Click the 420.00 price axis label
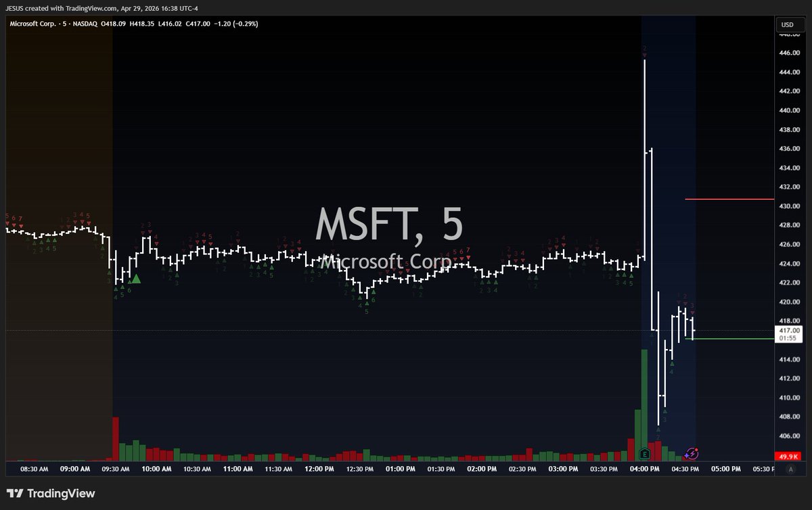The image size is (812, 510). pyautogui.click(x=789, y=302)
